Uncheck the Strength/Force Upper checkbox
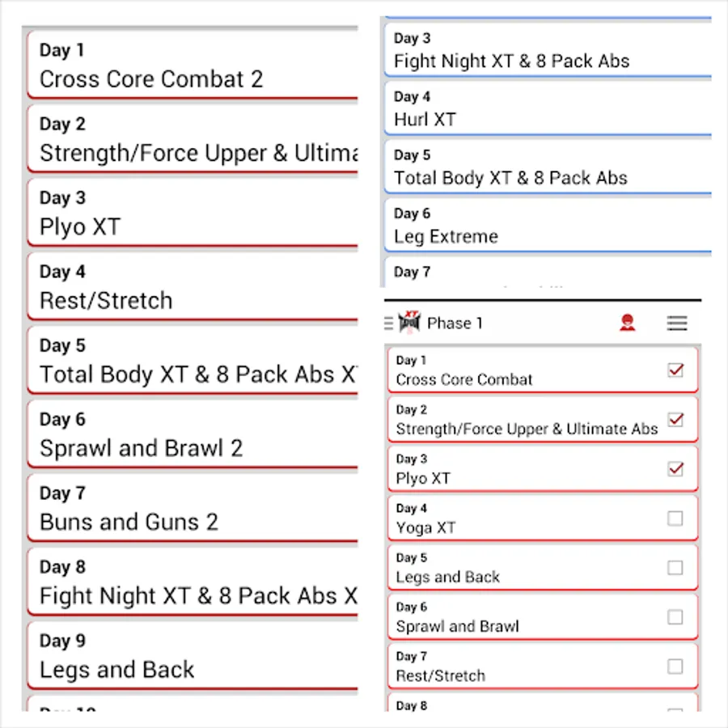 click(675, 420)
